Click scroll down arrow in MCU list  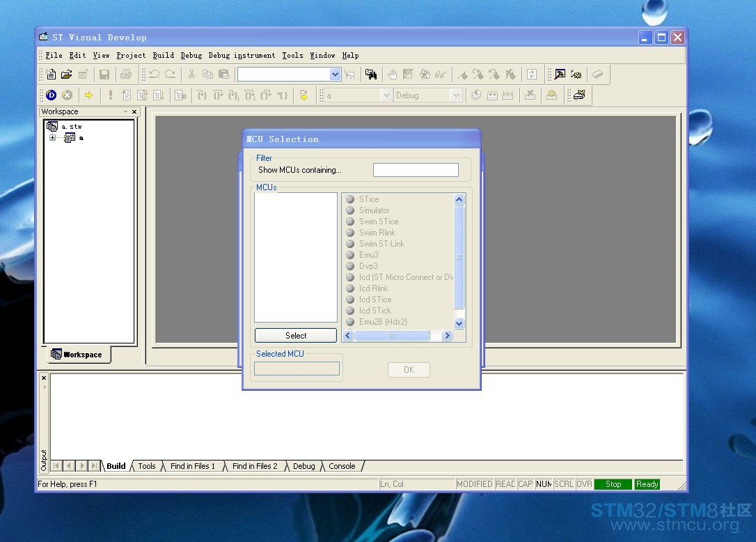pos(459,324)
